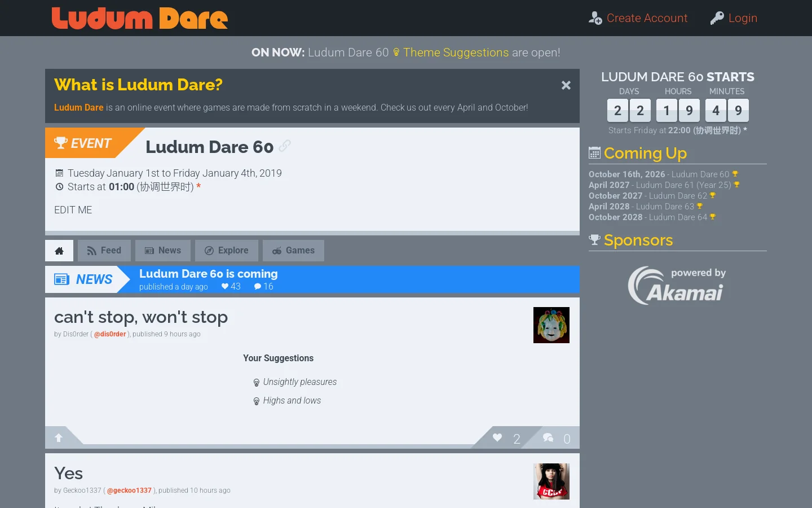
Task: Click the blue NEWS badge icon
Action: [x=61, y=279]
